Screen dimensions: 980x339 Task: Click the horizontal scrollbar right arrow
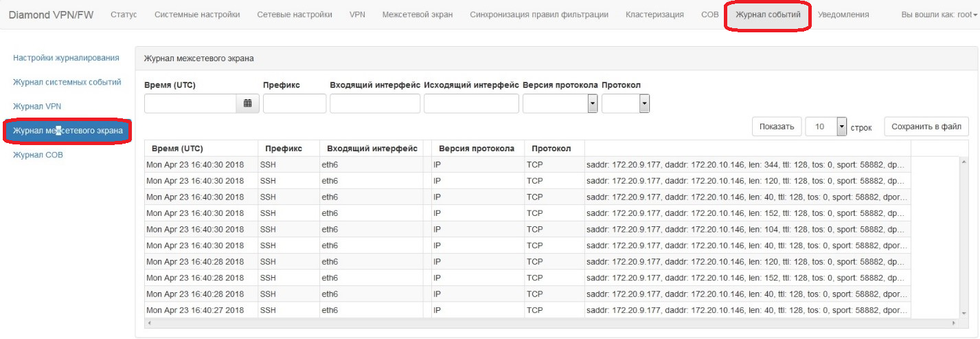pyautogui.click(x=953, y=322)
